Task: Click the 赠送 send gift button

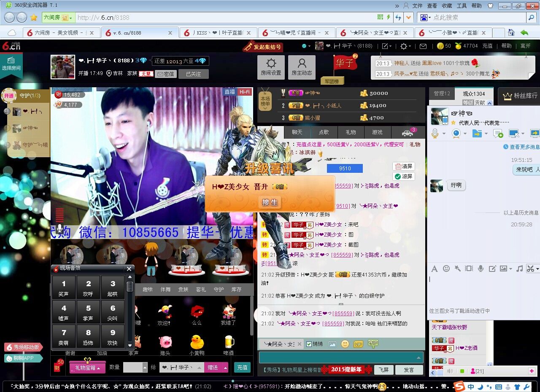Action: pyautogui.click(x=213, y=368)
